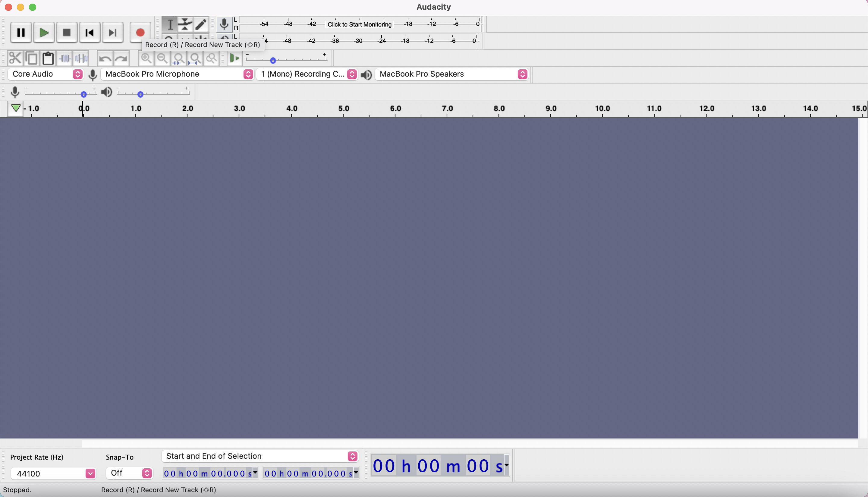868x497 pixels.
Task: Click the Record button to start recording
Action: pos(139,32)
